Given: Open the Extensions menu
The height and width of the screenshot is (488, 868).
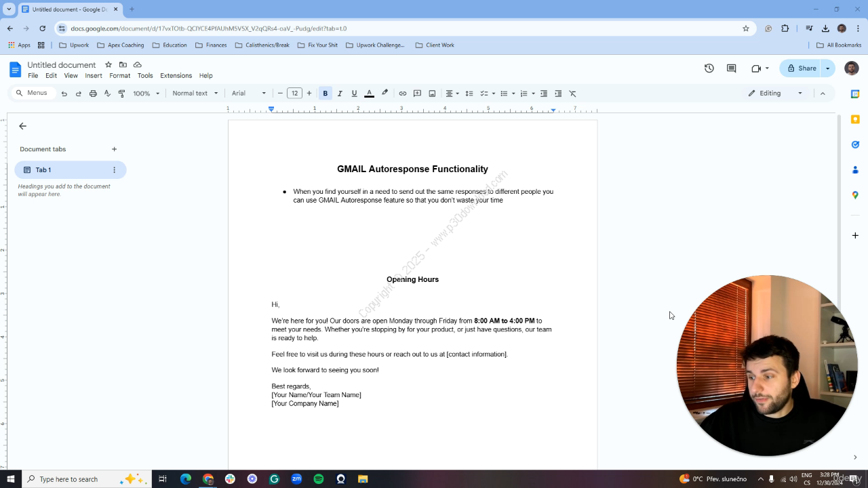Looking at the screenshot, I should [x=176, y=76].
